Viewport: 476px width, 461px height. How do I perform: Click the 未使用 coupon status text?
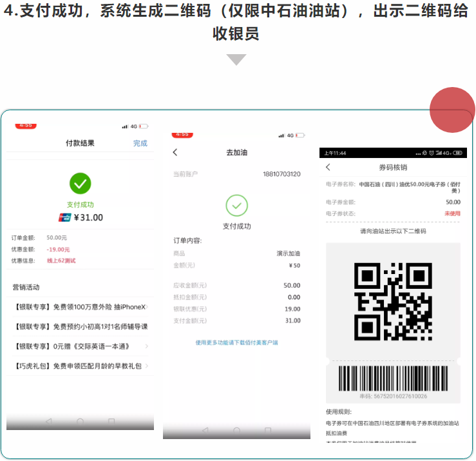[x=452, y=213]
